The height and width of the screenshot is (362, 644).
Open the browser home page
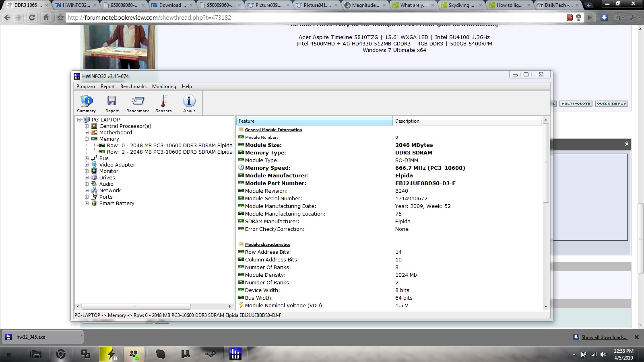tap(46, 18)
